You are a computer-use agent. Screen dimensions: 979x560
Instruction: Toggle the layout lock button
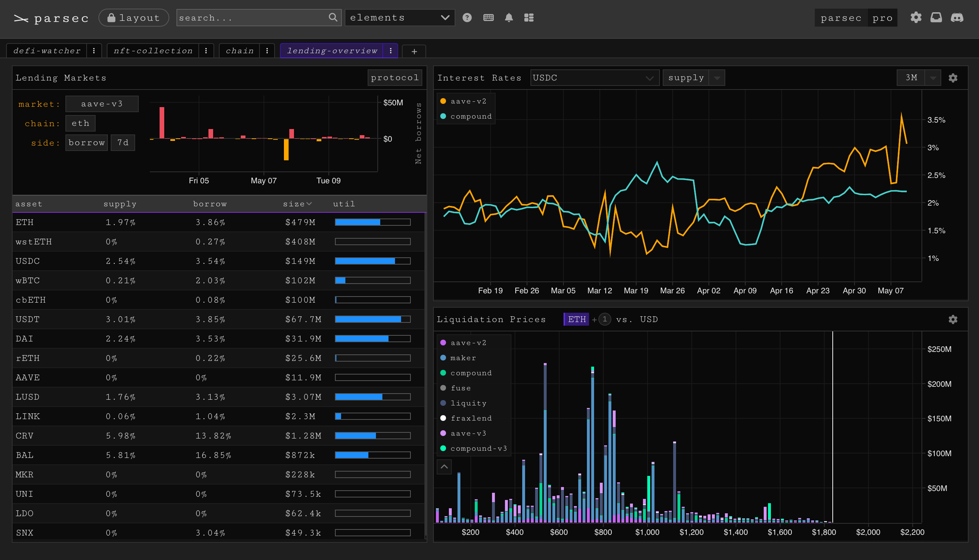pyautogui.click(x=133, y=18)
